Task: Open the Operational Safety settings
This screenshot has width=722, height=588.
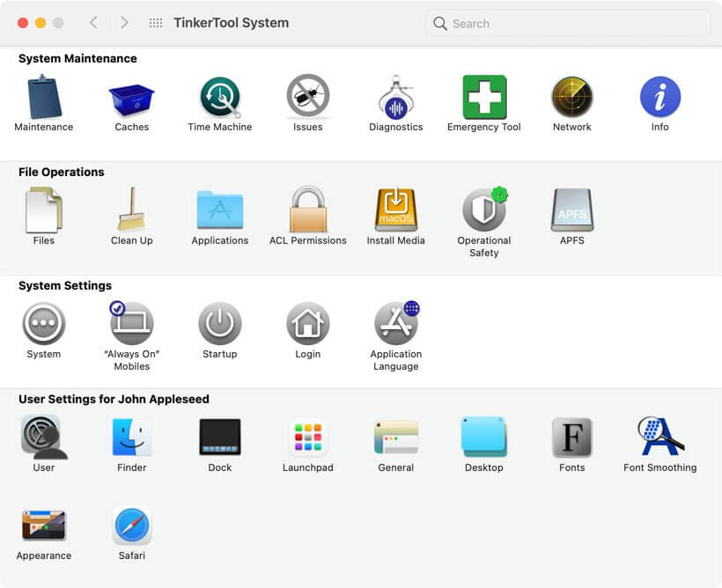Action: coord(483,211)
